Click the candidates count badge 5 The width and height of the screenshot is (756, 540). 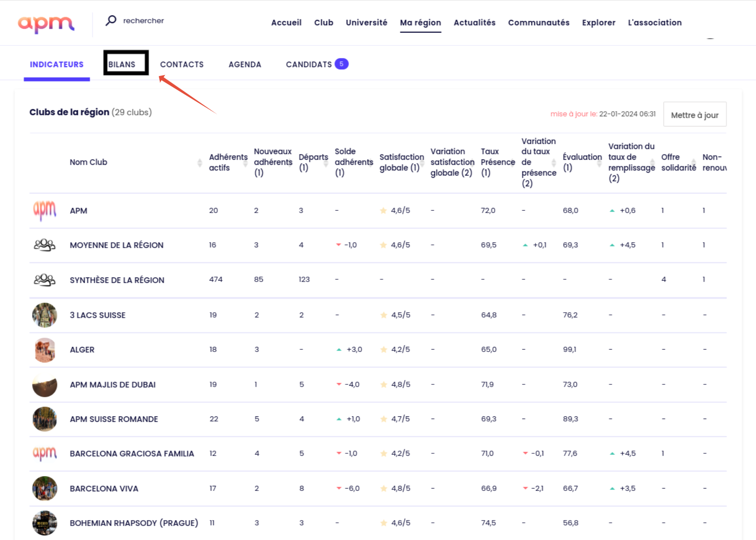coord(341,64)
